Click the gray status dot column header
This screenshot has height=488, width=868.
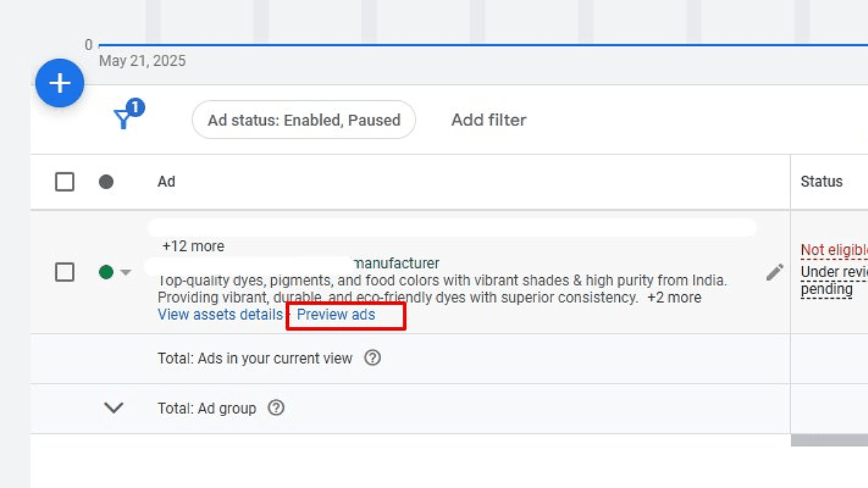106,182
